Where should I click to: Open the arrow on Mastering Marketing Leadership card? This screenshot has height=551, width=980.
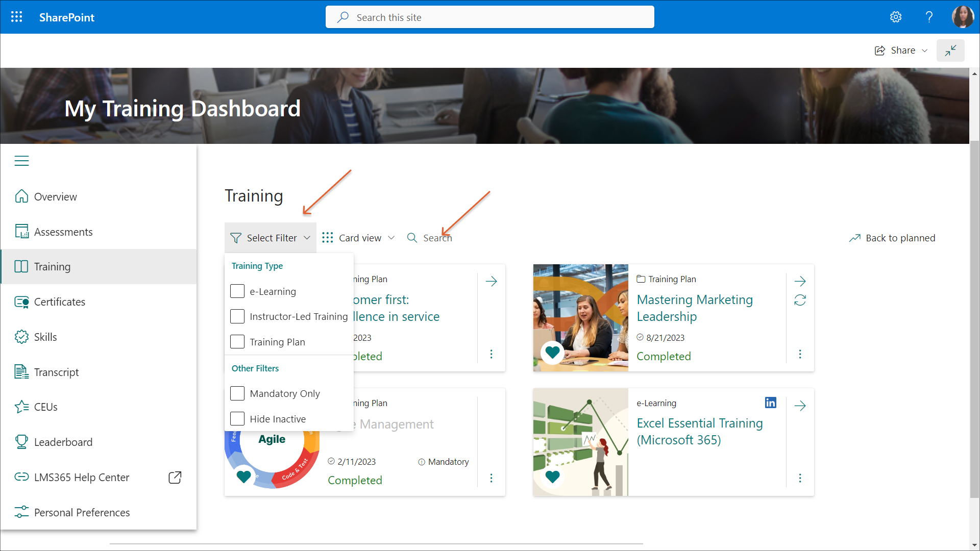tap(800, 281)
